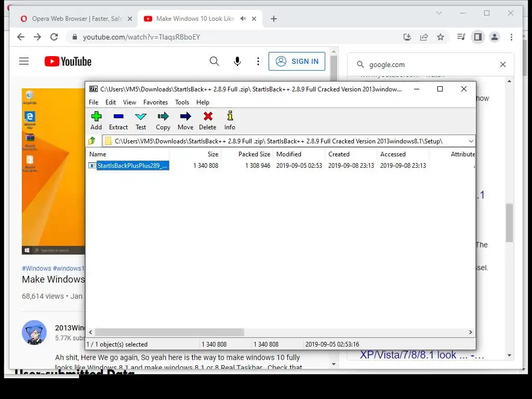The width and height of the screenshot is (532, 399).
Task: Click the YouTube video player thumbnail
Action: [54, 171]
